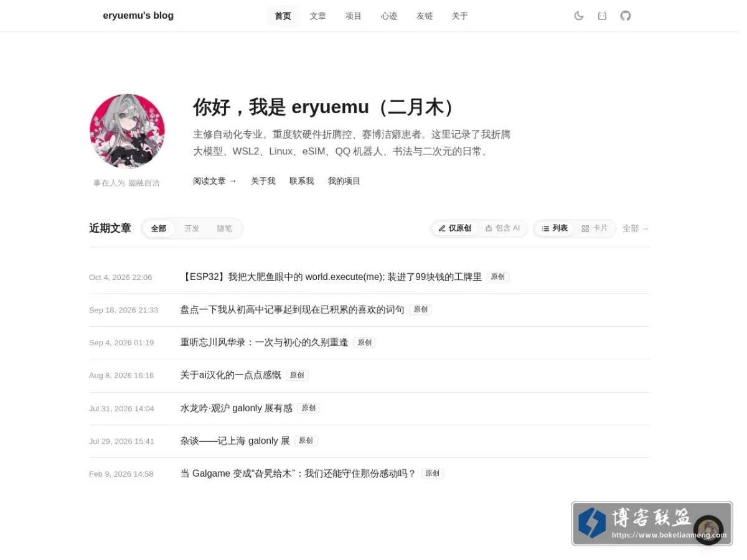Screen dimensions: 747x560
Task: Open the 水龙吟·观沪 galonly 展有感 article
Action: click(x=237, y=408)
